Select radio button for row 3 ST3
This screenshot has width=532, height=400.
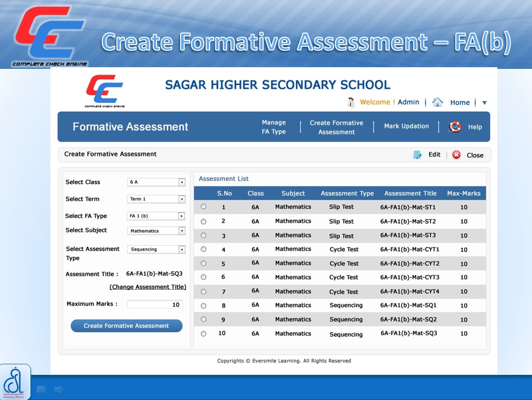point(204,235)
